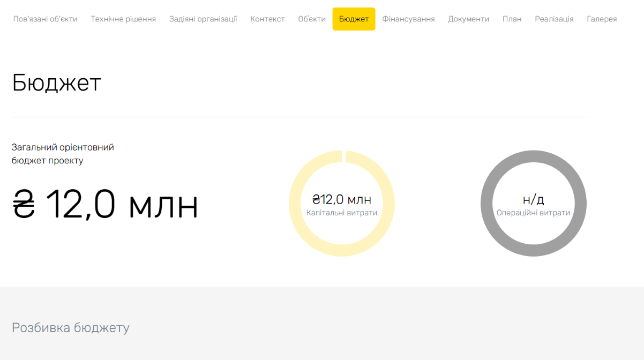This screenshot has width=644, height=360.
Task: Select the Задіяні організації tab
Action: click(203, 19)
